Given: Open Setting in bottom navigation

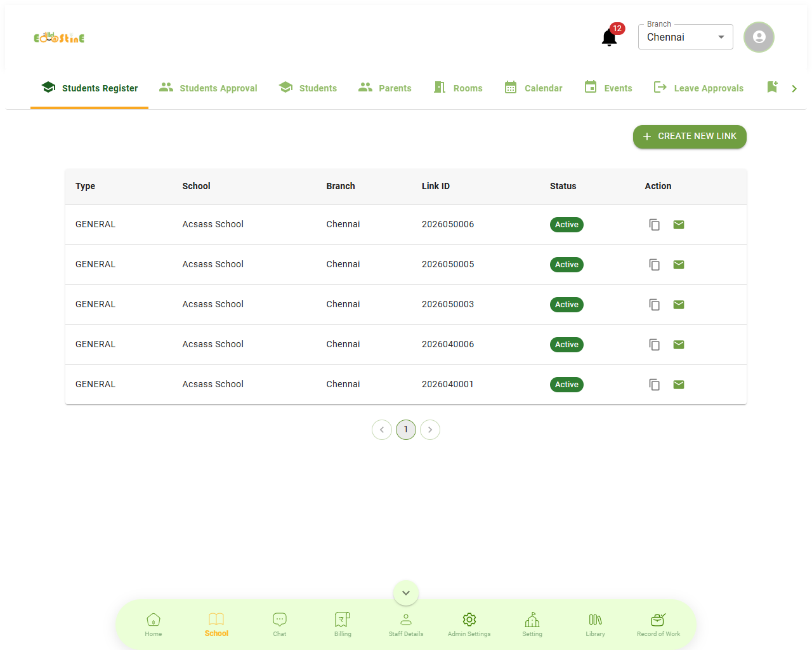Looking at the screenshot, I should [532, 625].
